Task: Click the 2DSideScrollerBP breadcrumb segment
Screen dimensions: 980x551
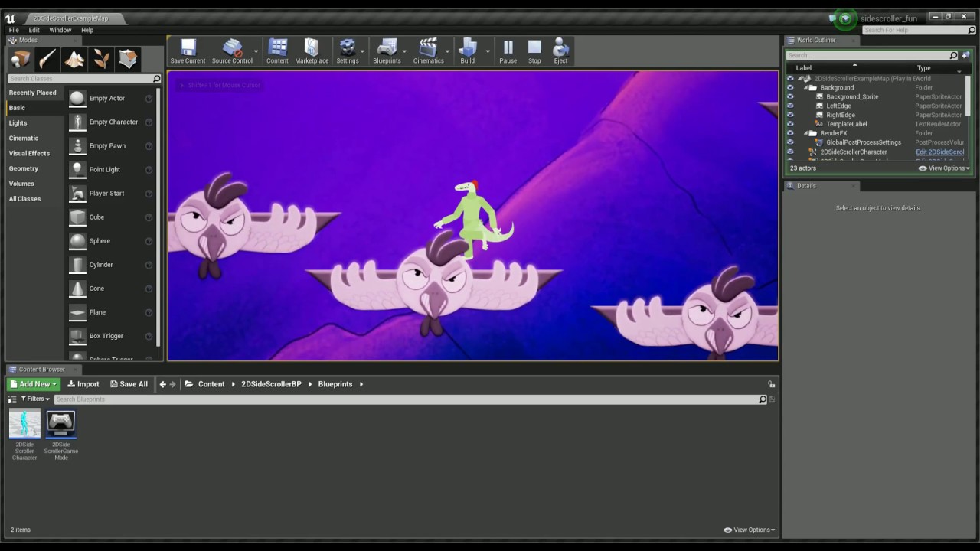Action: coord(271,384)
